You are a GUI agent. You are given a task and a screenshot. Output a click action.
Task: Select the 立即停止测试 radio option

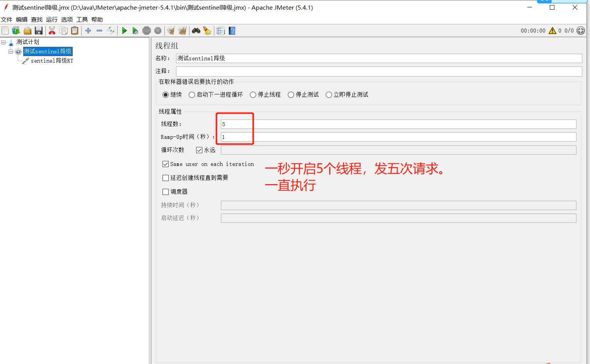(329, 95)
